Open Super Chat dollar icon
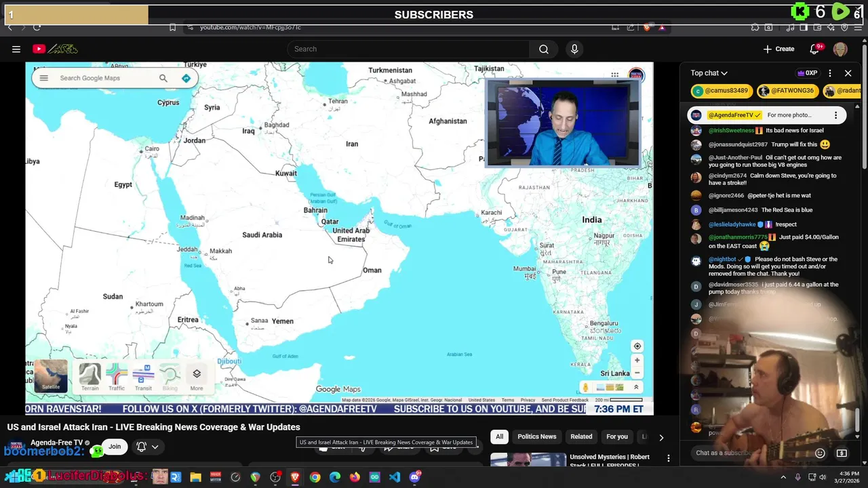Image resolution: width=868 pixels, height=488 pixels. pos(842,453)
